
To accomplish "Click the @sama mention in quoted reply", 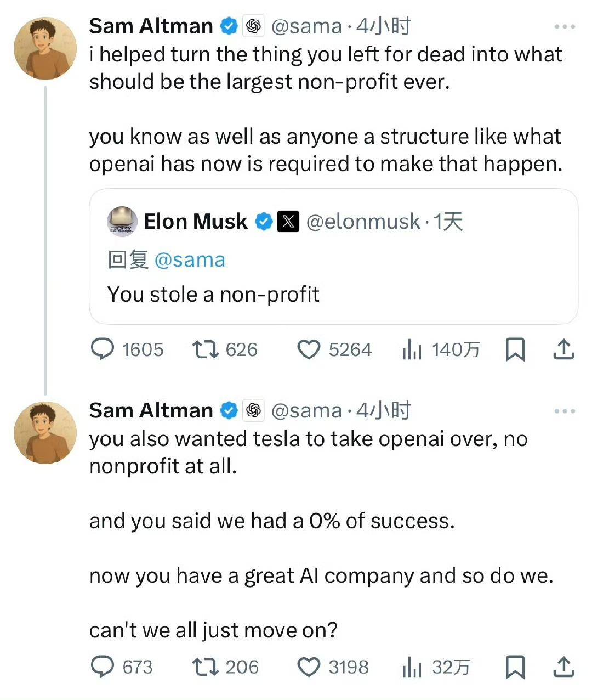I will point(190,260).
